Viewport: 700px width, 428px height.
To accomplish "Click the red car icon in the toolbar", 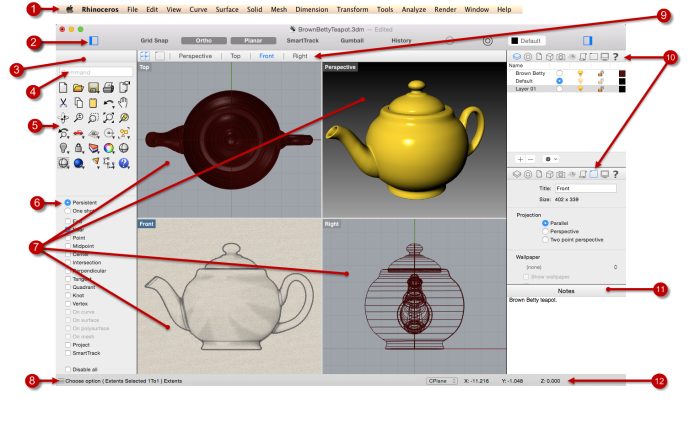I will pyautogui.click(x=78, y=133).
